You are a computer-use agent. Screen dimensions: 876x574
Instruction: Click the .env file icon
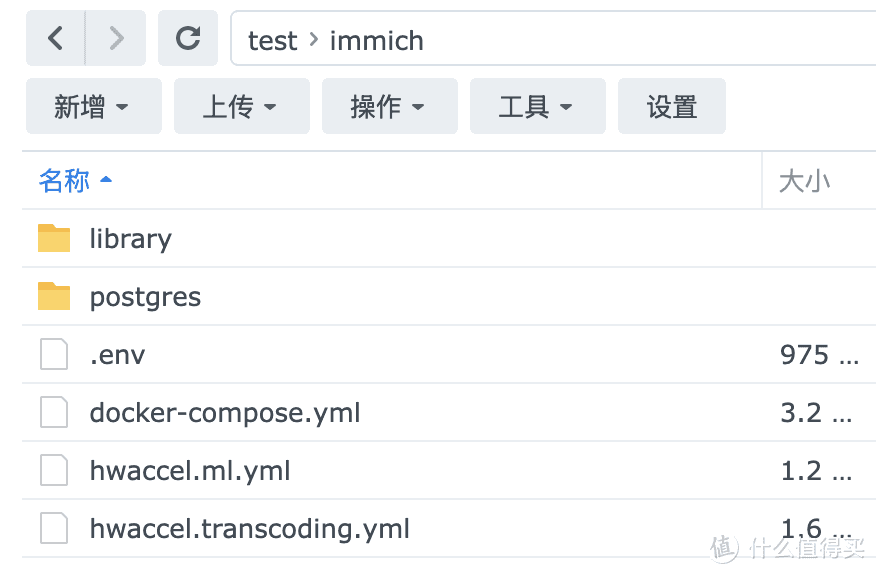point(54,354)
